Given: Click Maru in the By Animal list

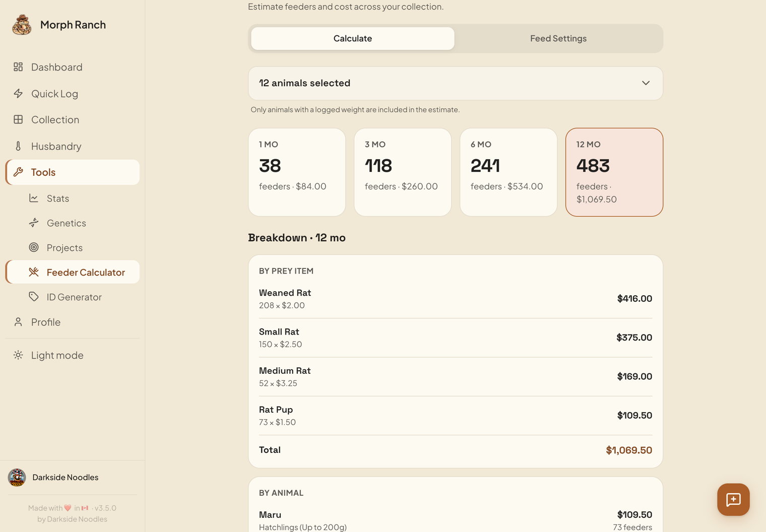Looking at the screenshot, I should 456,520.
